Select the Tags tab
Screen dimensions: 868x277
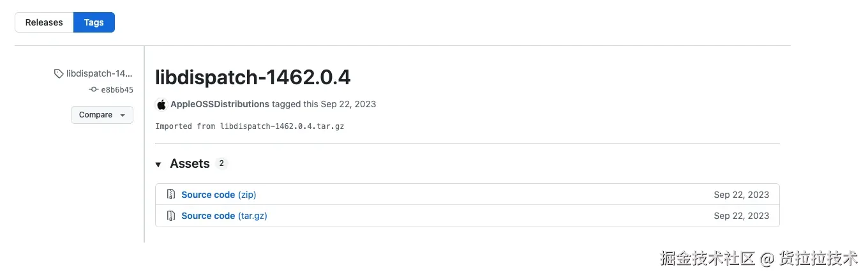[94, 22]
